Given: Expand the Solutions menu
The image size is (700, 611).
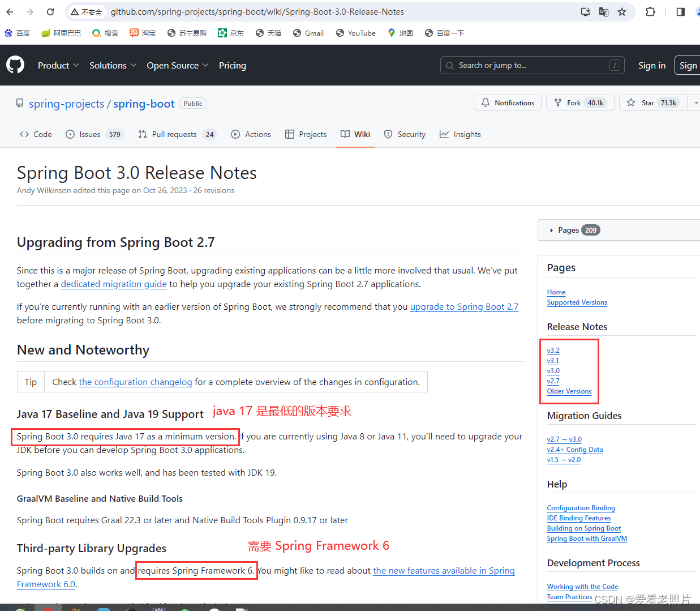Looking at the screenshot, I should tap(113, 65).
